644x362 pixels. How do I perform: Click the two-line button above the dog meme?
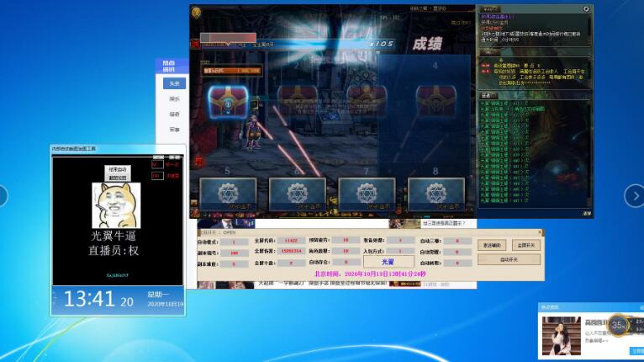[x=118, y=173]
